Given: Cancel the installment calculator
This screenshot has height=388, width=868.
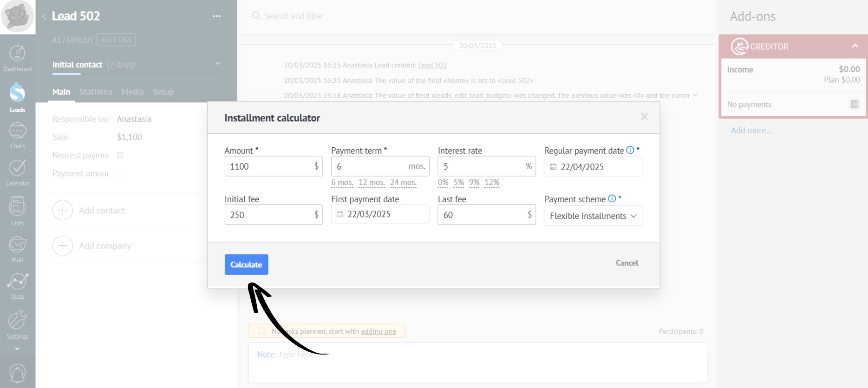Looking at the screenshot, I should click(x=627, y=263).
